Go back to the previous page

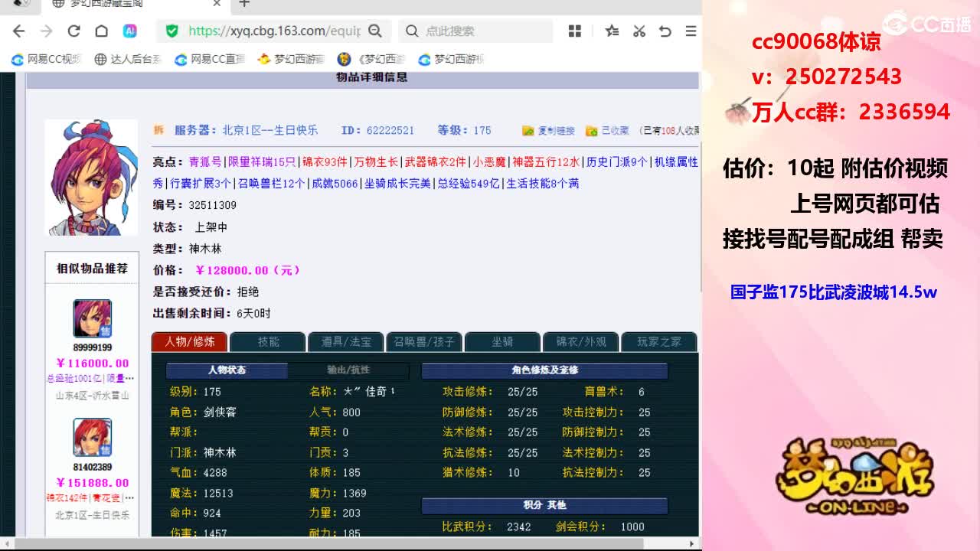(x=19, y=31)
